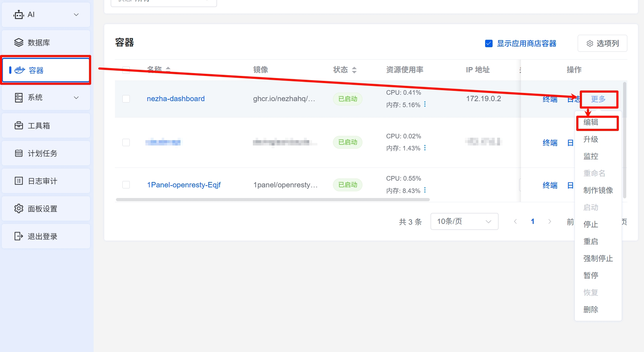Choose 强制停止 in the more menu
The height and width of the screenshot is (352, 644).
coord(598,258)
